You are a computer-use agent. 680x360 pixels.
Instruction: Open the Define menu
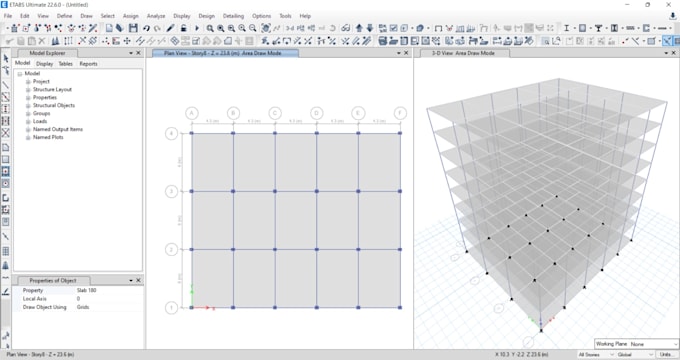(x=64, y=16)
